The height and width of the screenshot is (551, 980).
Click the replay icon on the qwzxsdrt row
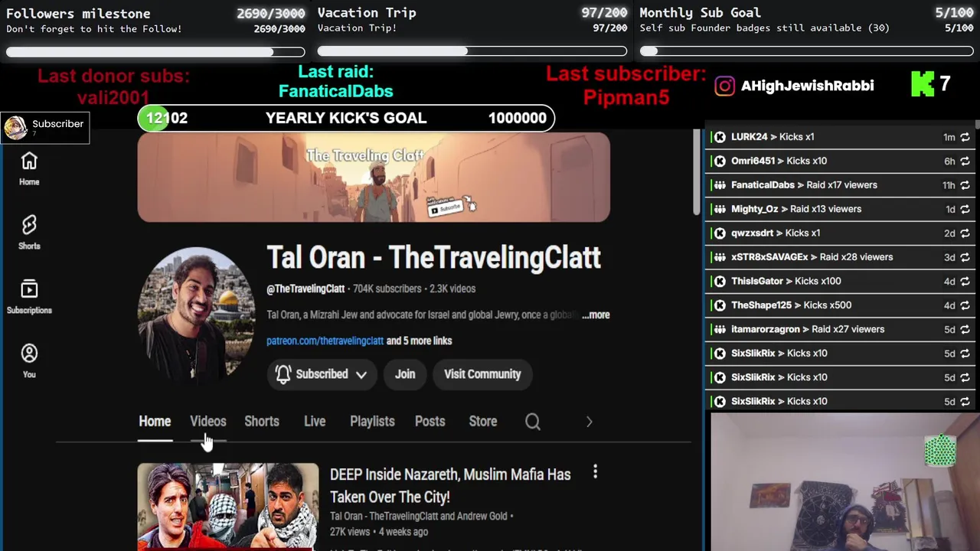965,233
